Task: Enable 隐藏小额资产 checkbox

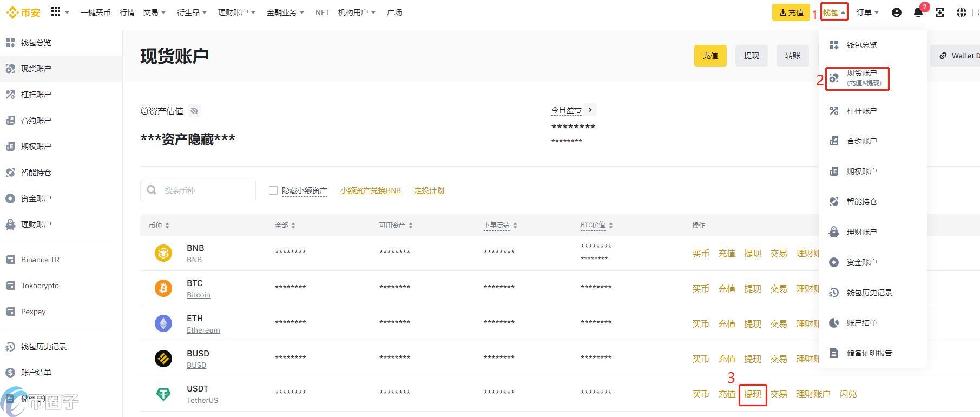Action: coord(273,190)
